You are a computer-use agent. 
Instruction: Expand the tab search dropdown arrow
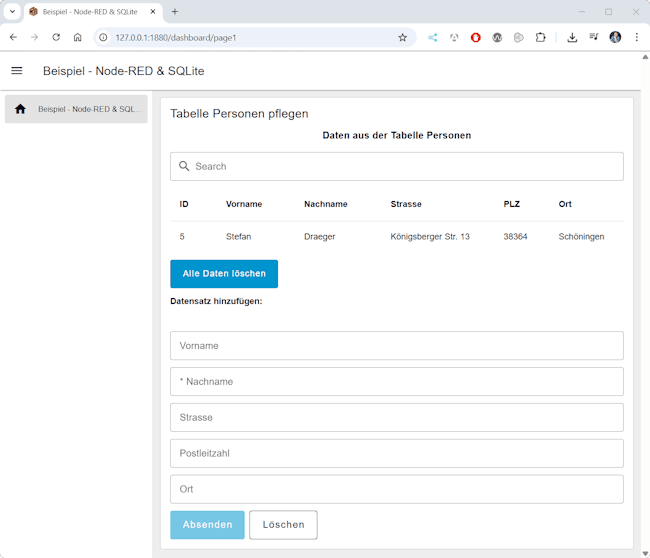(12, 12)
